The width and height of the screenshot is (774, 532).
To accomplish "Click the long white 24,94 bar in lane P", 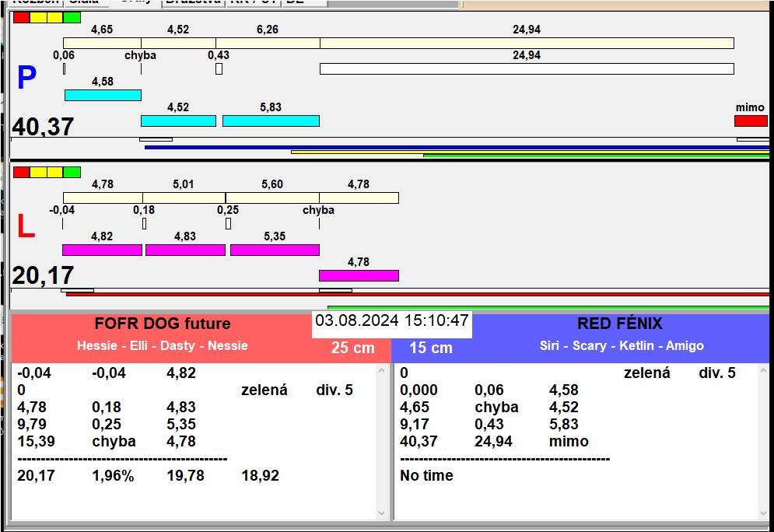I will click(x=527, y=68).
